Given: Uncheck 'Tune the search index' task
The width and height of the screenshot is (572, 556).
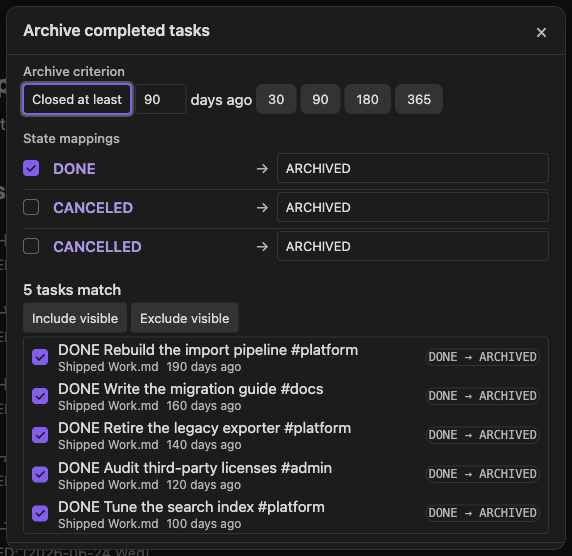Looking at the screenshot, I should pos(40,513).
